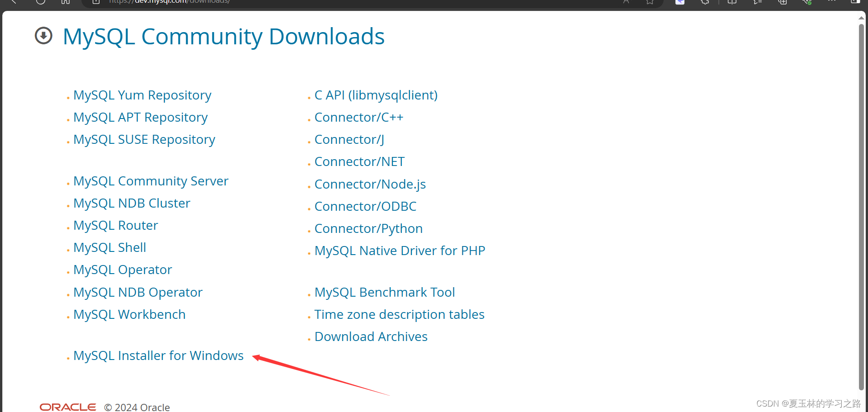
Task: Go to the MySQL Workbench downloads
Action: pos(129,315)
